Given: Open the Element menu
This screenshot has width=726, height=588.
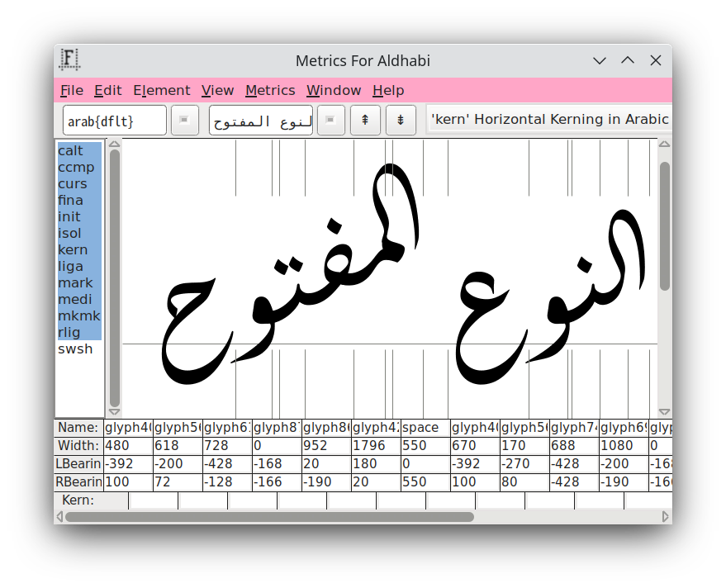Looking at the screenshot, I should (161, 91).
